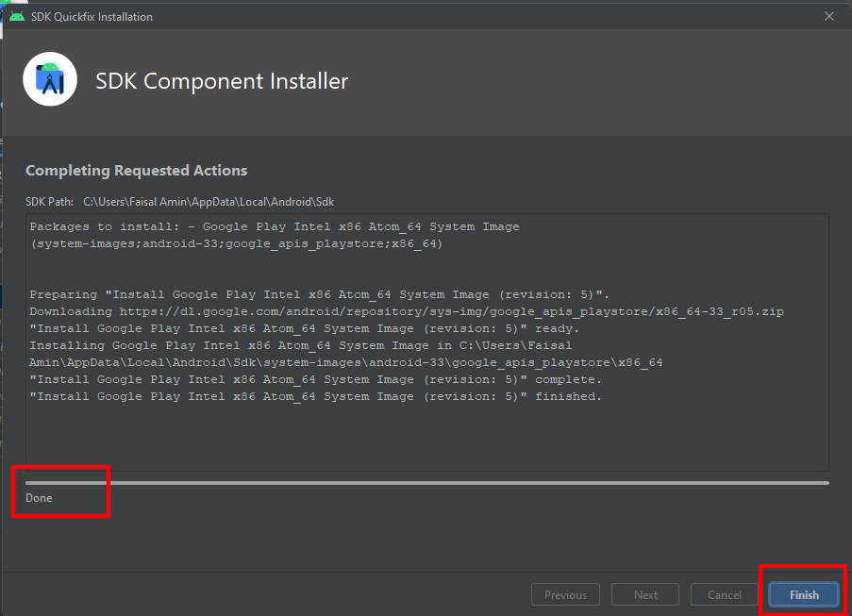Click the log line ending with 'complete.'
Viewport: 852px width, 616px height.
pos(316,380)
